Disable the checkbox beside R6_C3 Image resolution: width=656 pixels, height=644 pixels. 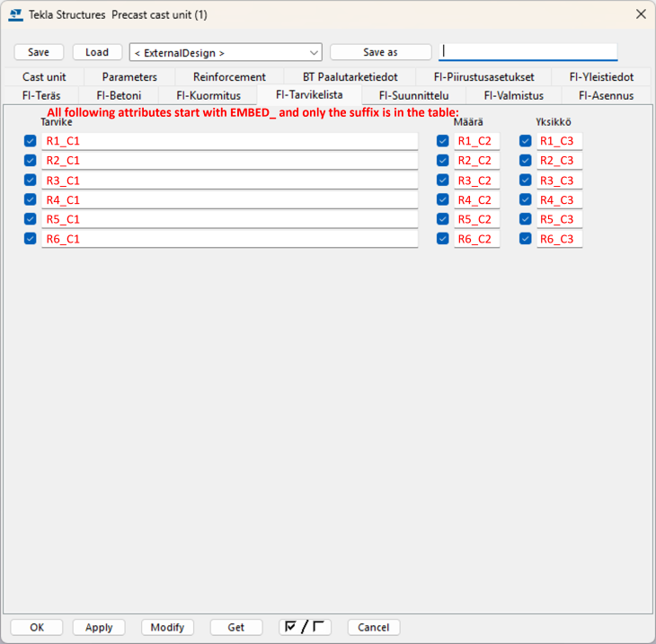click(525, 238)
